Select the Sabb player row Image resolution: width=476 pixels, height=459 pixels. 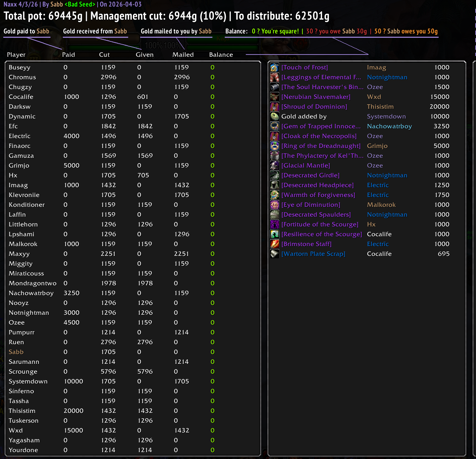[133, 352]
